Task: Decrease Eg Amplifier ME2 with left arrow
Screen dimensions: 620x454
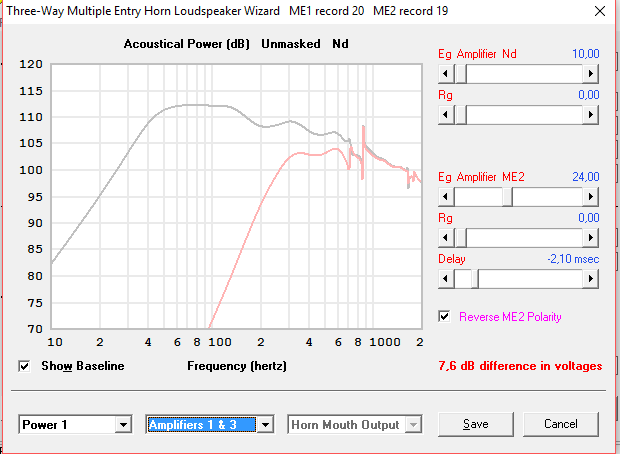Action: point(446,197)
